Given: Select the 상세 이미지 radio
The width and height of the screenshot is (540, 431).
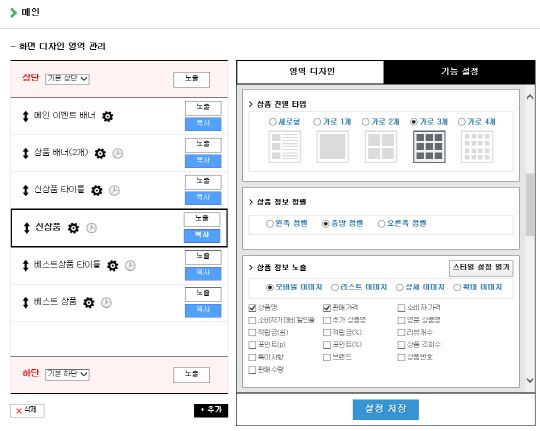Looking at the screenshot, I should tap(399, 287).
